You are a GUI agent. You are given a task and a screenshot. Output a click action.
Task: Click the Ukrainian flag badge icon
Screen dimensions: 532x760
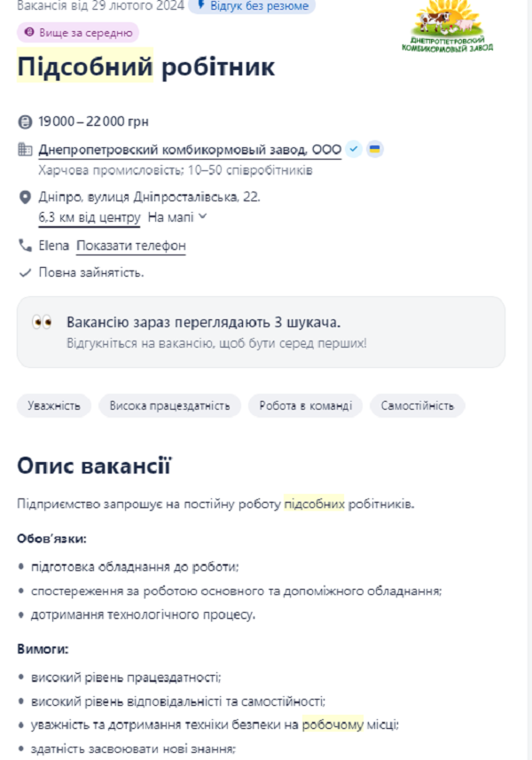coord(375,149)
